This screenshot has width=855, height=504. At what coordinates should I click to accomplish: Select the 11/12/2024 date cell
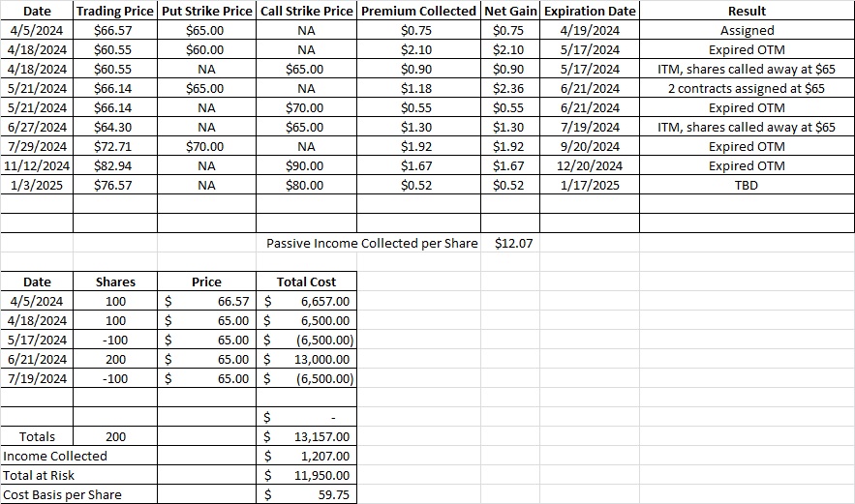coord(37,165)
